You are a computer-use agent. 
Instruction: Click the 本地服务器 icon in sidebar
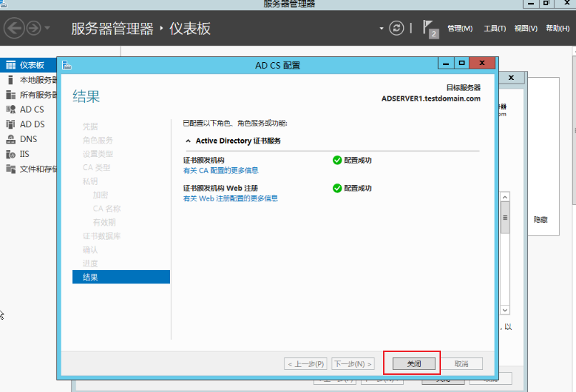click(x=11, y=80)
